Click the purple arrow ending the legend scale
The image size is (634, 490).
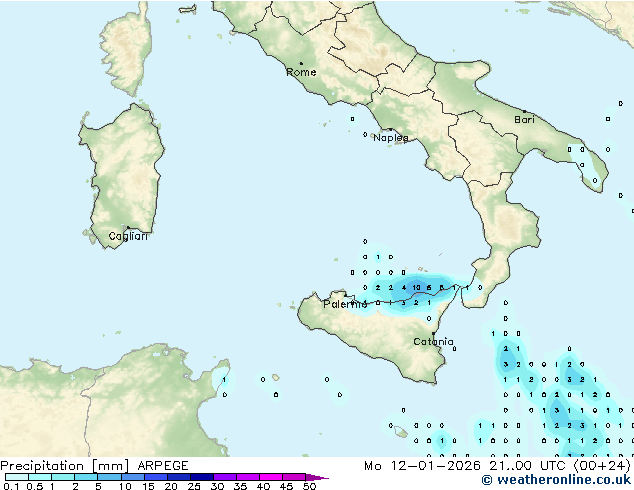tap(317, 477)
